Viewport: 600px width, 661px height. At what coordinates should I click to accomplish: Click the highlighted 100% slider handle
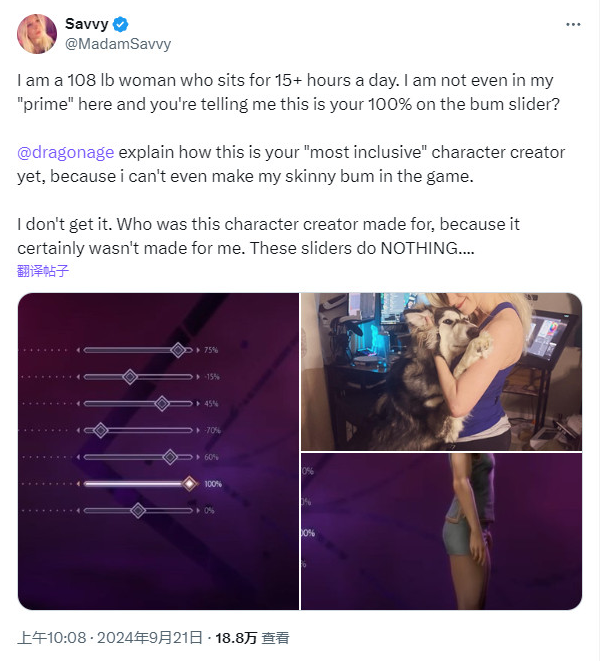(x=189, y=484)
